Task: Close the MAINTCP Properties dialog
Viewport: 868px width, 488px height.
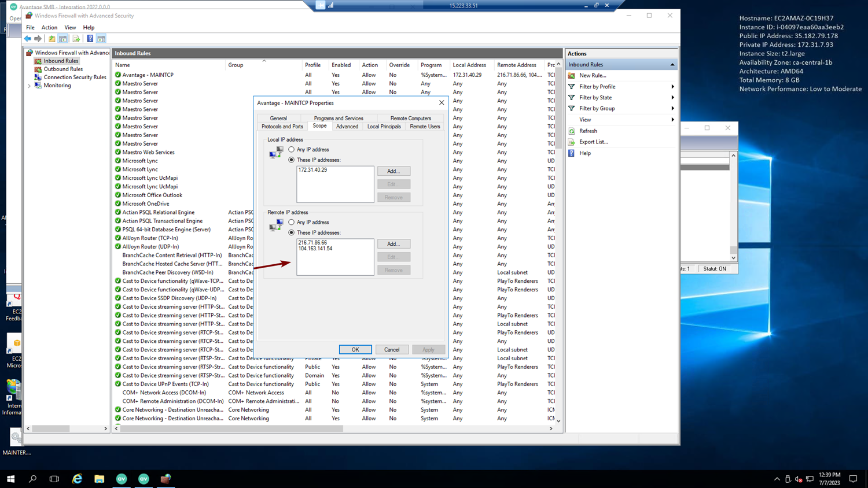Action: point(442,103)
